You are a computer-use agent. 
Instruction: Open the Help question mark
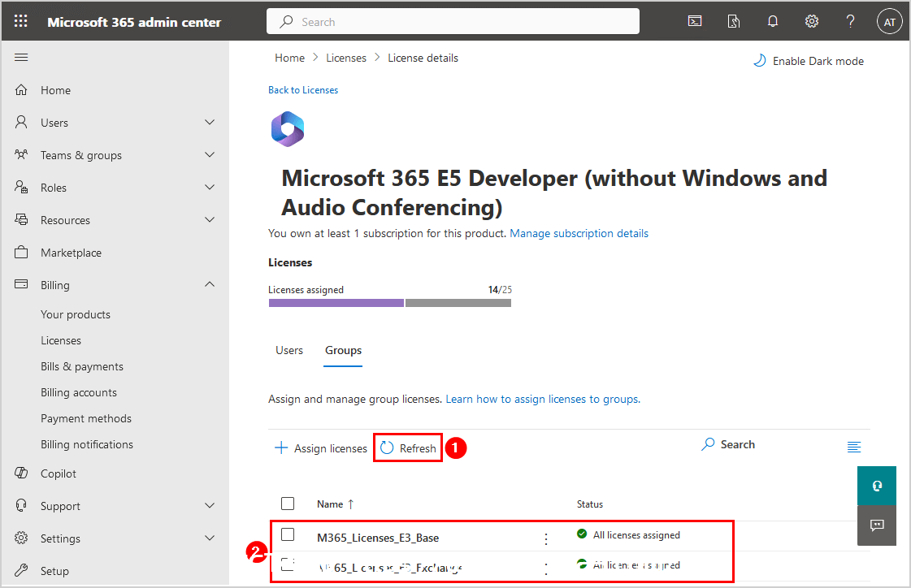point(851,21)
